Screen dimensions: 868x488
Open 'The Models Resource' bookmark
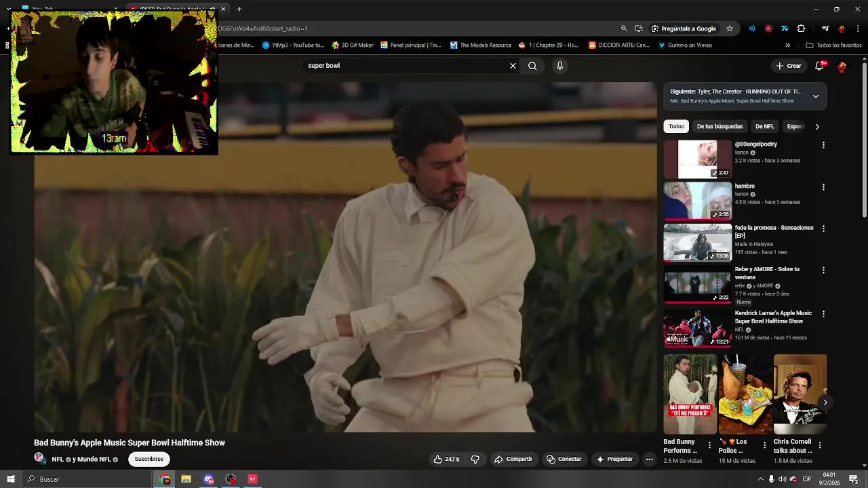click(480, 45)
